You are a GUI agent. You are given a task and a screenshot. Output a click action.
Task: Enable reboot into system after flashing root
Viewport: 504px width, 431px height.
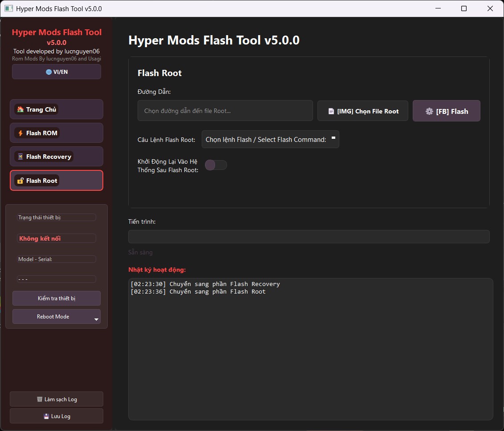point(215,165)
